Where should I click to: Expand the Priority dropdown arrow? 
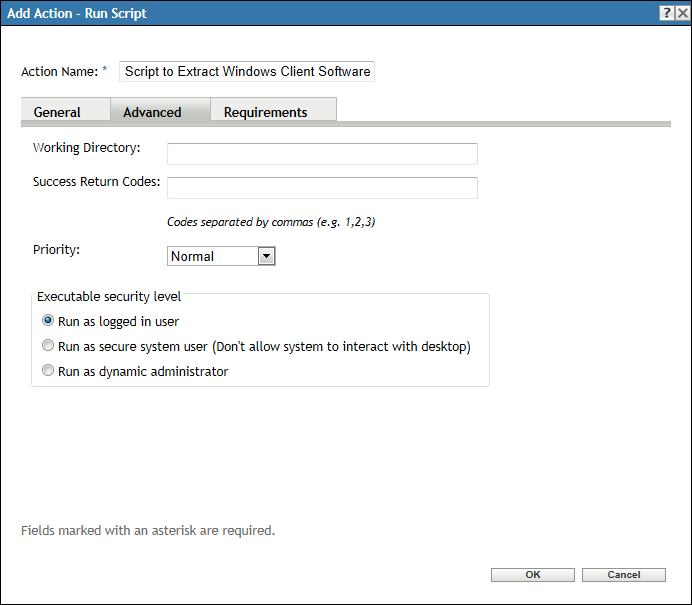coord(267,256)
